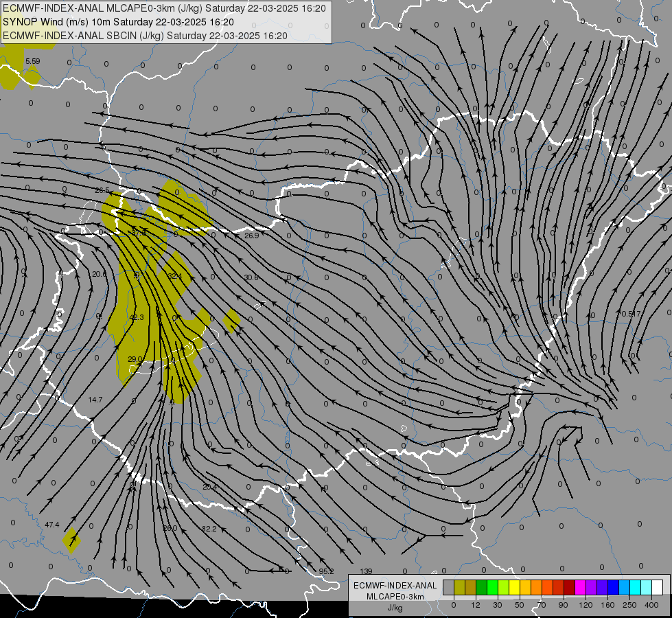Click the map value 26.9

pyautogui.click(x=252, y=236)
